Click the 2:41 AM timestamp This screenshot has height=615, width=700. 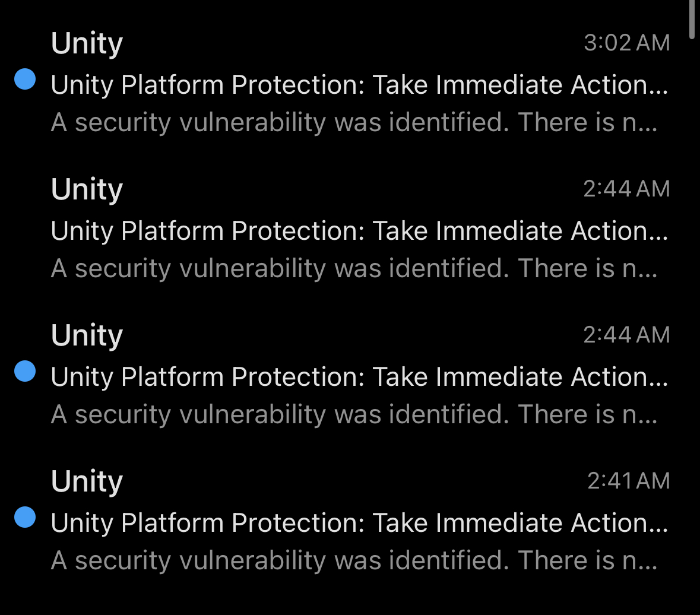coord(628,481)
